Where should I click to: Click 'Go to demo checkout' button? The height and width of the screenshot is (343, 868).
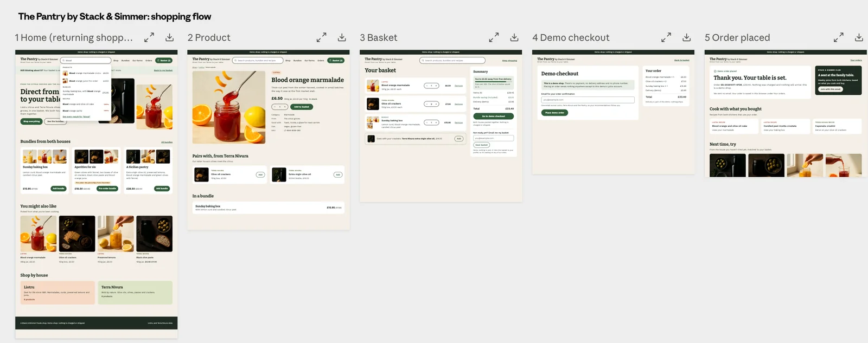pos(493,116)
